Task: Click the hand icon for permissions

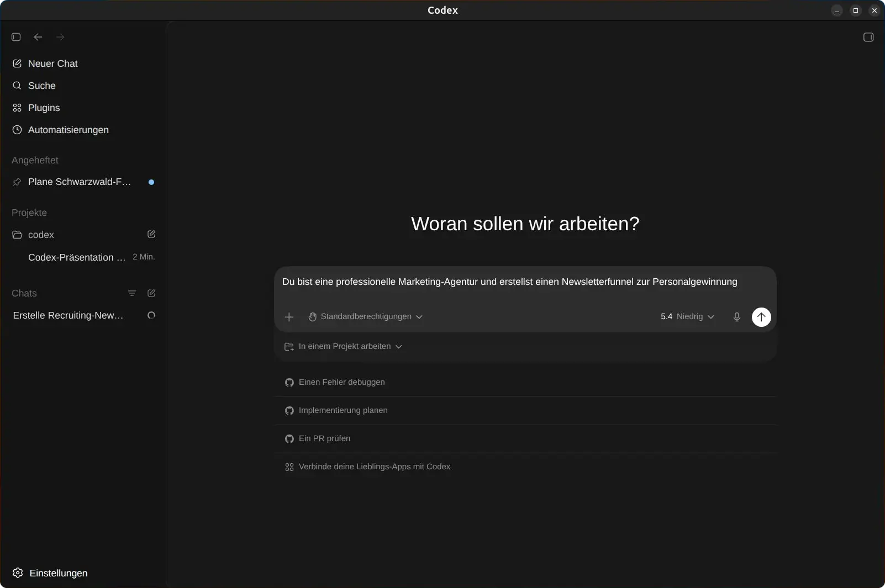Action: pos(313,316)
